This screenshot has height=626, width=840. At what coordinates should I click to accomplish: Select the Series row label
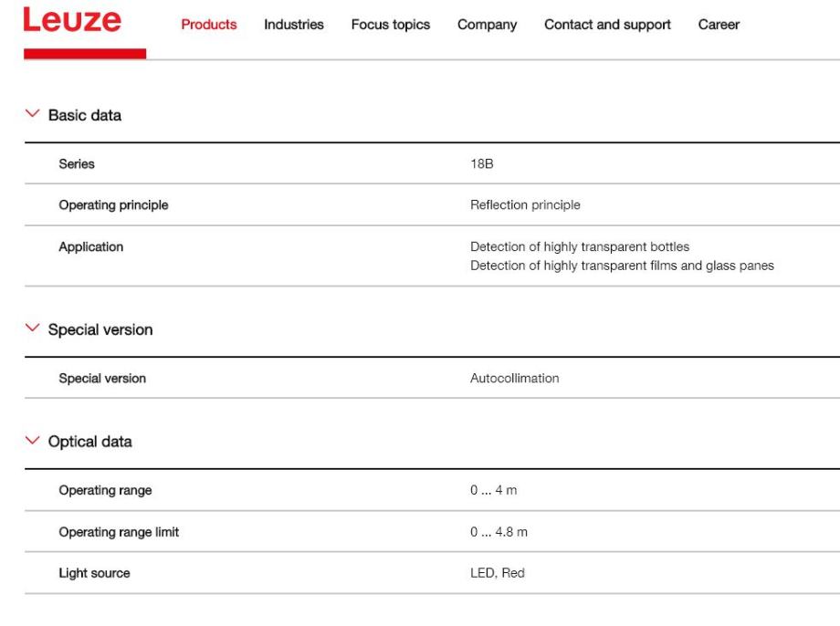click(x=77, y=164)
